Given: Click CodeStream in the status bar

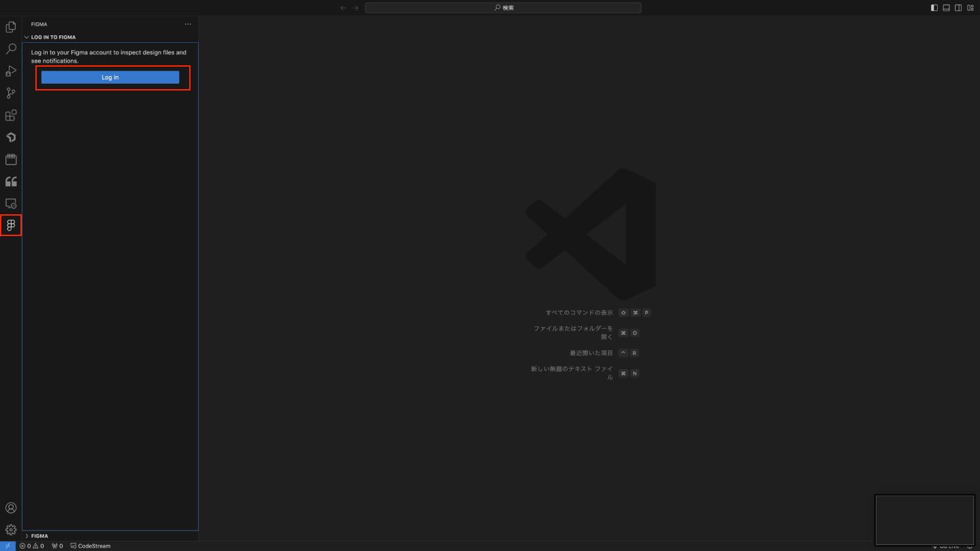Looking at the screenshot, I should coord(91,546).
